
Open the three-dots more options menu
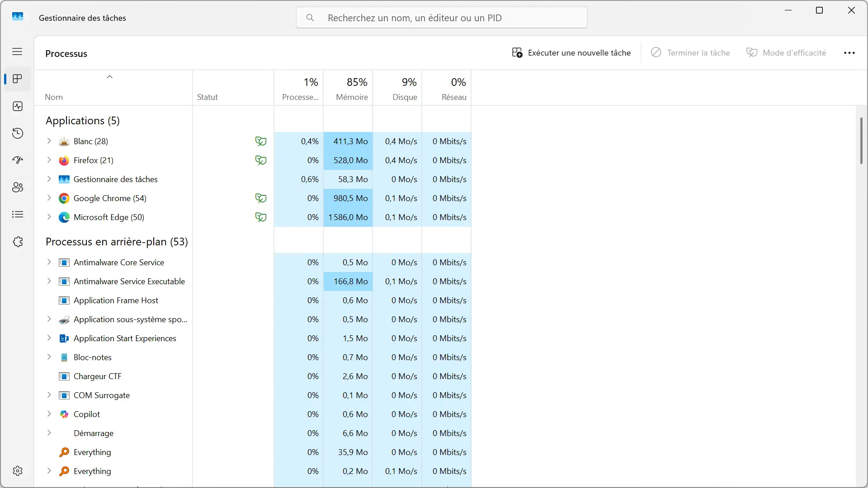click(x=849, y=53)
